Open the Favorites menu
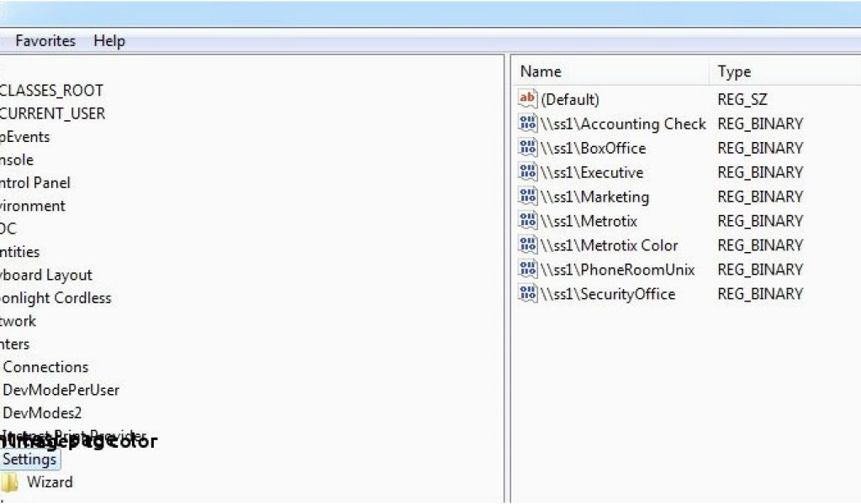 pyautogui.click(x=45, y=40)
